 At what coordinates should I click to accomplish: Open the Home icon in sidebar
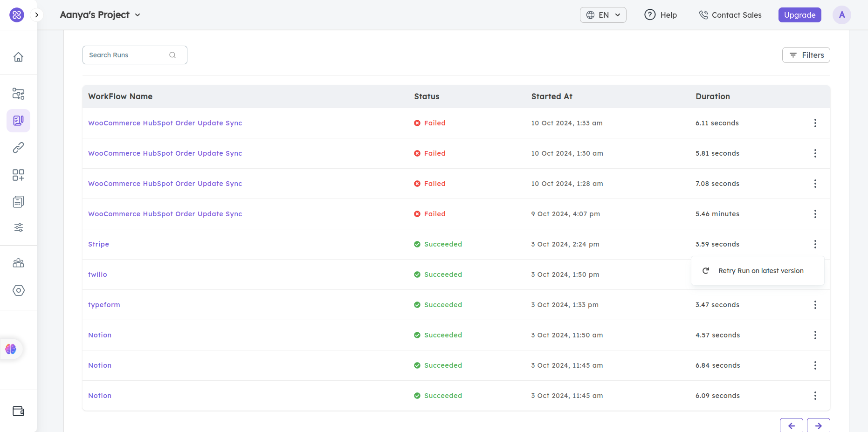(x=18, y=57)
